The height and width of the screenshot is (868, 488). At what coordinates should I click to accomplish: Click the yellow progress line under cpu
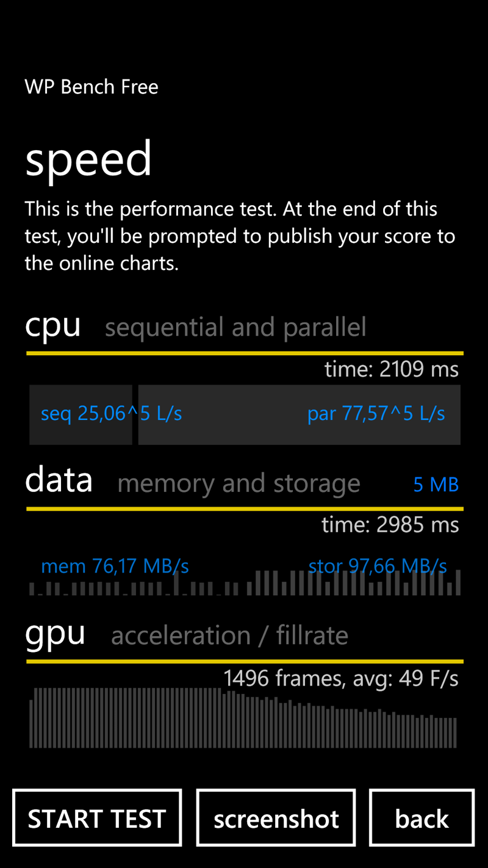244,353
